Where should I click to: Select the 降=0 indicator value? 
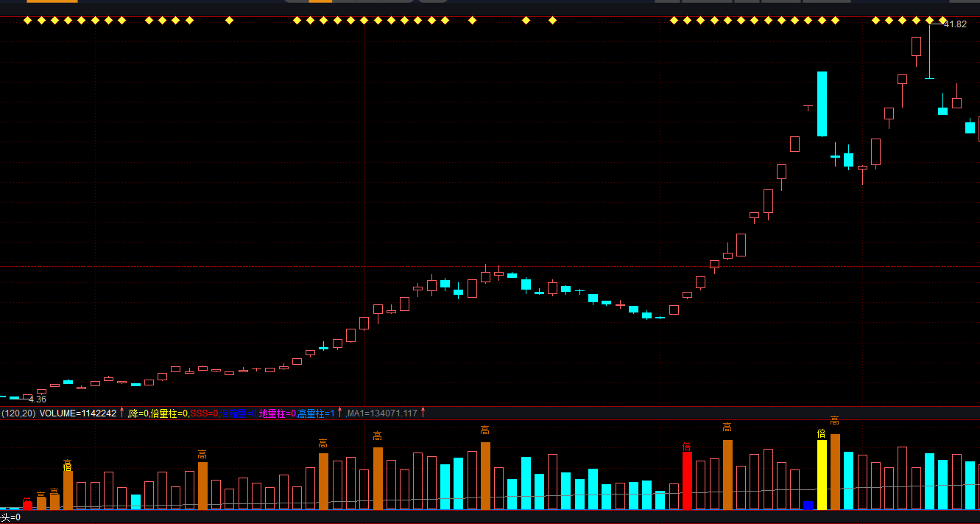(x=138, y=413)
